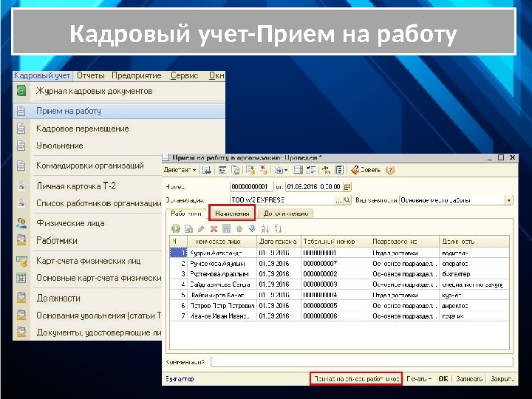Click the Дт/Кт postings toolbar icon
This screenshot has height=399, width=532.
pos(326,170)
